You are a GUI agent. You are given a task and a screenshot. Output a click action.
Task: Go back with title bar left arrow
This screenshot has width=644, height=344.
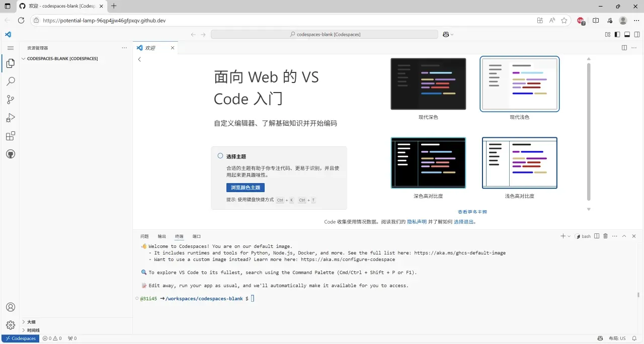[x=193, y=34]
